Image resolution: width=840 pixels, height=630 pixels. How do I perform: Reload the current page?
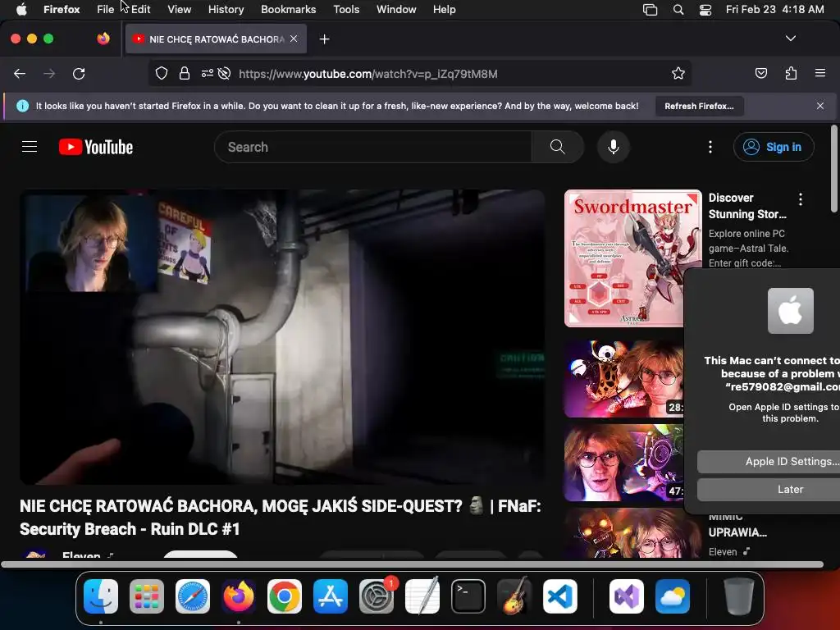coord(79,73)
